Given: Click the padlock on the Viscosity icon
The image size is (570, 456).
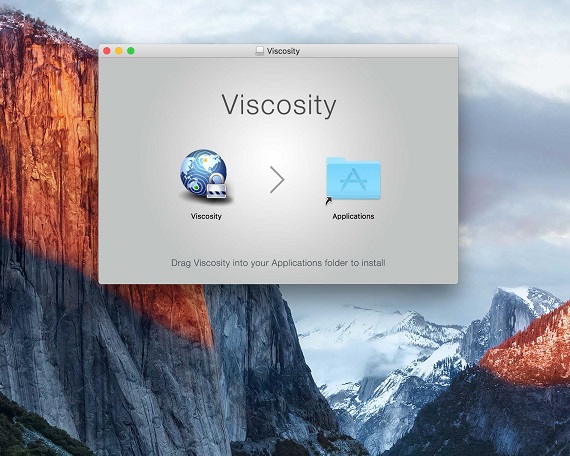Looking at the screenshot, I should 217,187.
